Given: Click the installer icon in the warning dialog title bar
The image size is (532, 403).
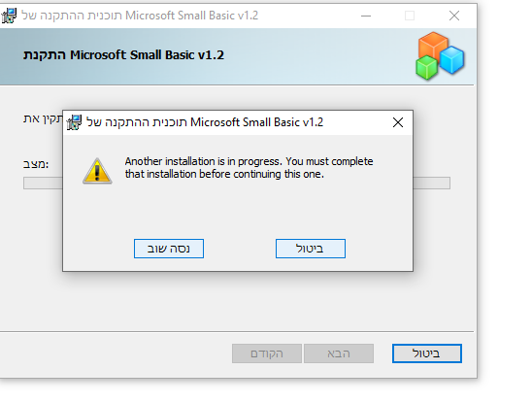Looking at the screenshot, I should (x=74, y=122).
